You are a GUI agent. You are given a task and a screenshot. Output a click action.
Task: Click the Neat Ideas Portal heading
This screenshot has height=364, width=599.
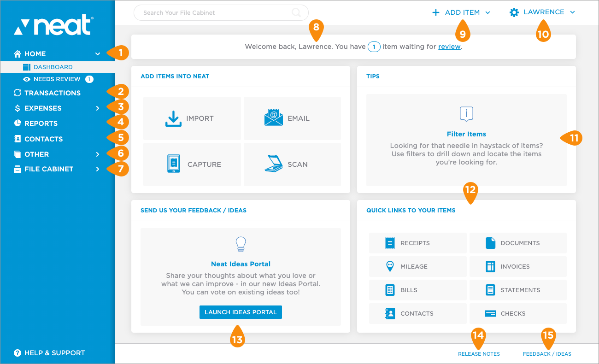coord(241,264)
